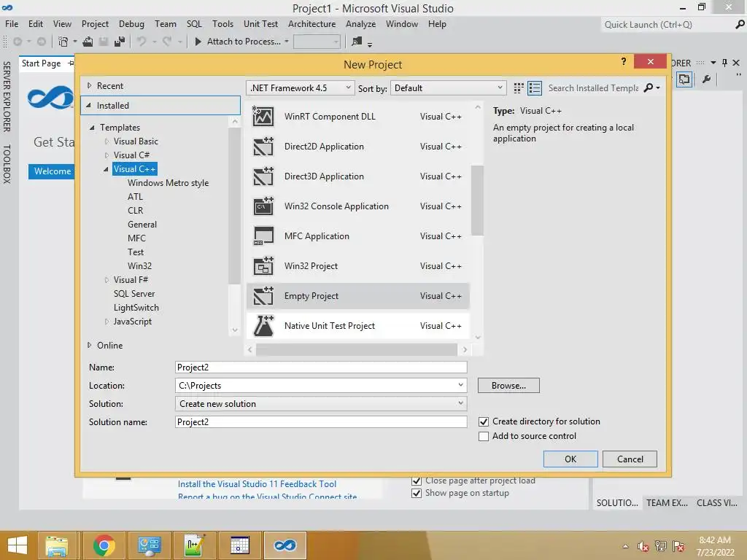Click the template list vertical scrollbar thumb

[477, 200]
